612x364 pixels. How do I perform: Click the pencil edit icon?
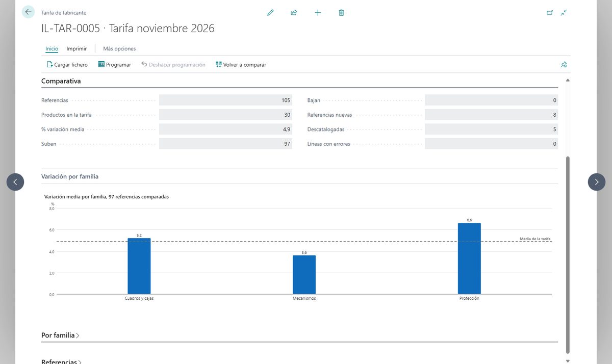pos(270,13)
